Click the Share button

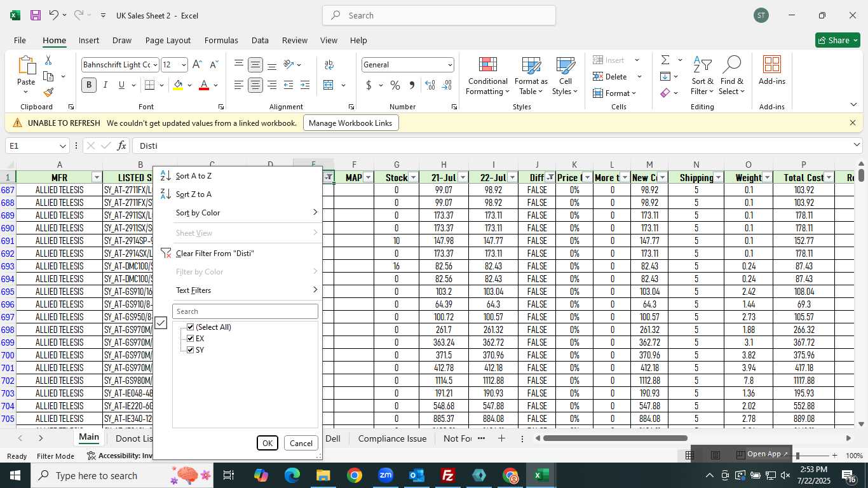coord(837,40)
